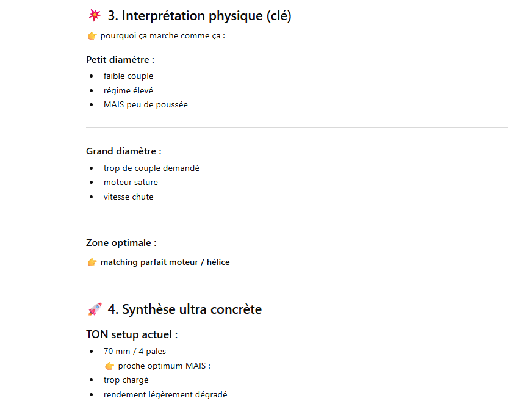Click the collision emoji beside section 3 heading
The width and height of the screenshot is (532, 412).
[x=95, y=16]
